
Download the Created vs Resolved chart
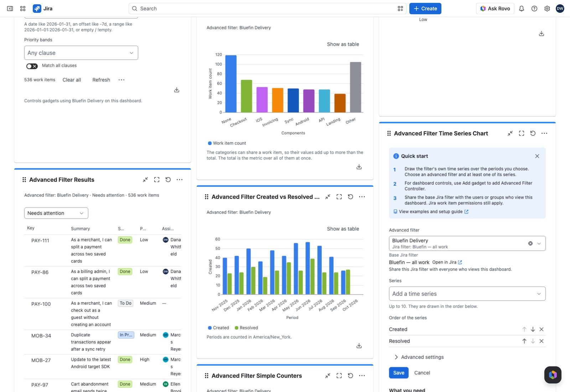tap(359, 346)
